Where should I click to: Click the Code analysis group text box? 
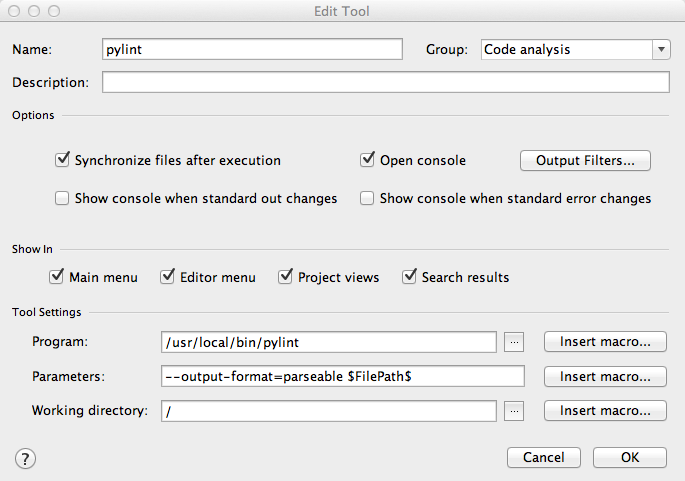point(567,49)
